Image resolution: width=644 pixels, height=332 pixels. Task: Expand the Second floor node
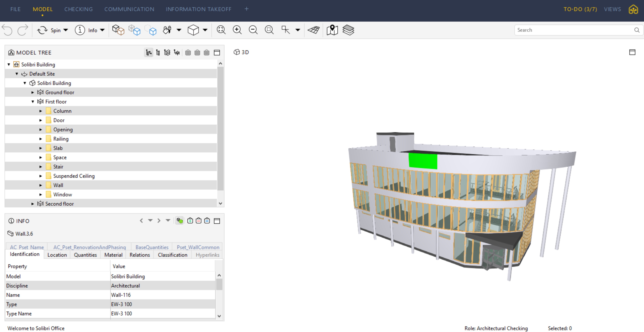coord(33,204)
